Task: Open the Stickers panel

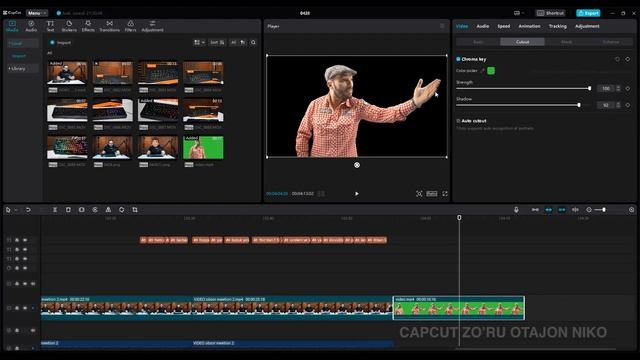Action: [69, 26]
